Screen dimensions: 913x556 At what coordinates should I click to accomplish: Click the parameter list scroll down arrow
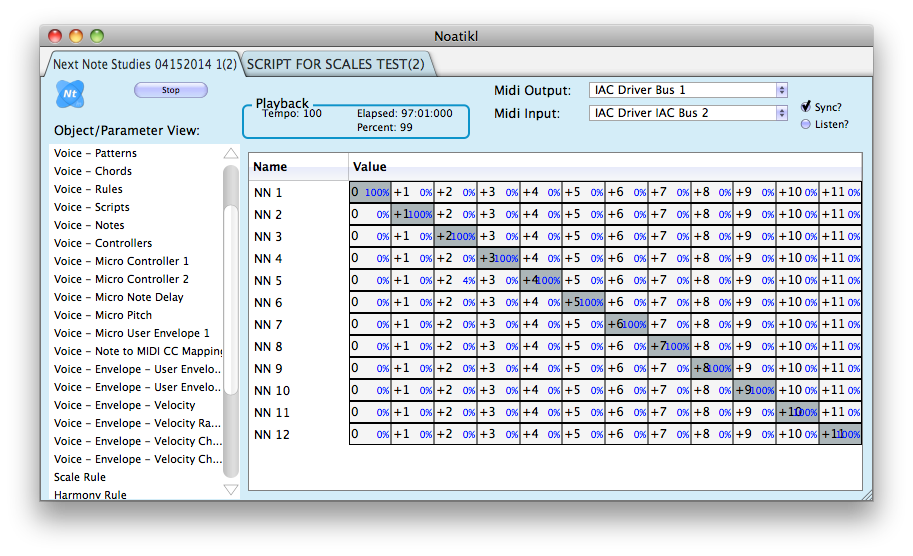[231, 490]
